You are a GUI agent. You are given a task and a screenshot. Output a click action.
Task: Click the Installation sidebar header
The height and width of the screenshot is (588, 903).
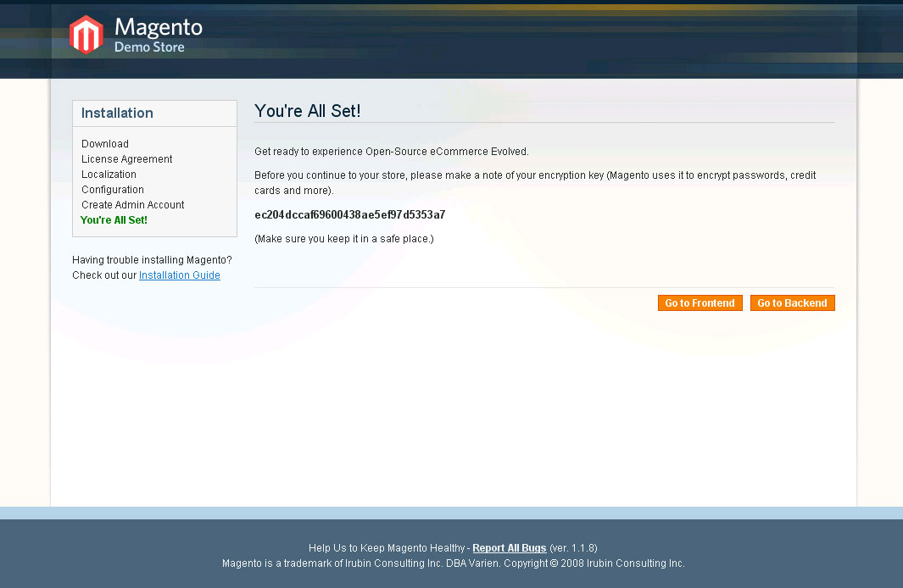coord(117,114)
